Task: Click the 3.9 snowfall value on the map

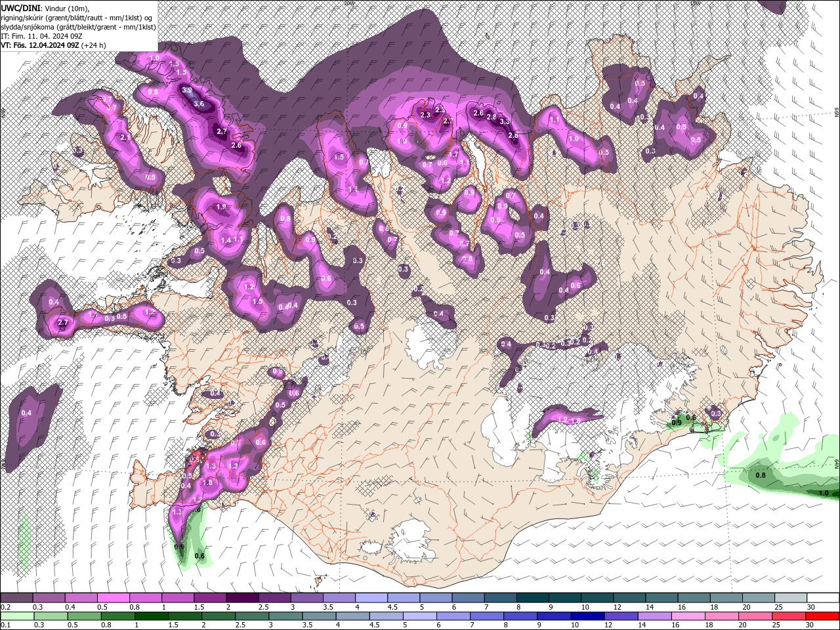Action: [187, 90]
